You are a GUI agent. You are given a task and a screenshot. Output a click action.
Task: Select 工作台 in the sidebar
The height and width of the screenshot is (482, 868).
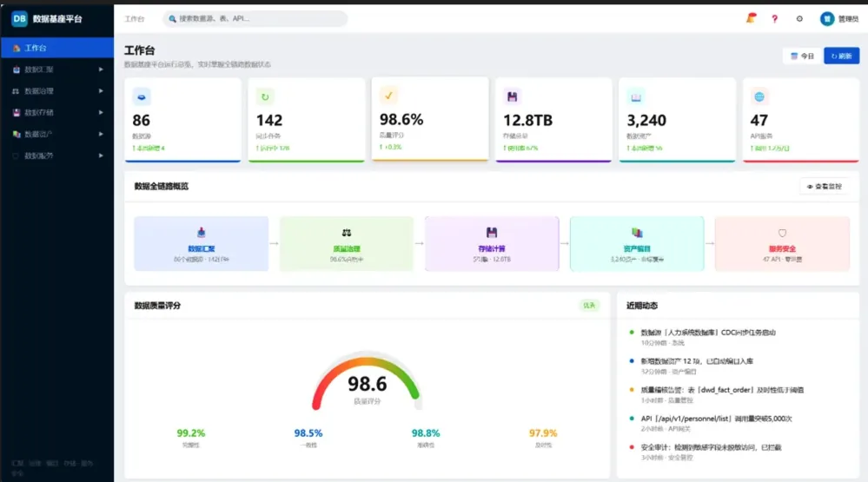point(57,48)
